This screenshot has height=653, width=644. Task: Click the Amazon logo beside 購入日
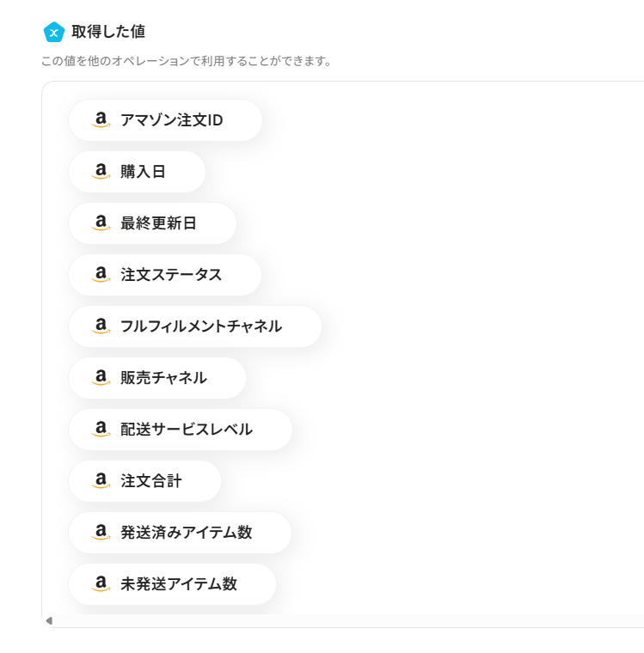[x=101, y=172]
